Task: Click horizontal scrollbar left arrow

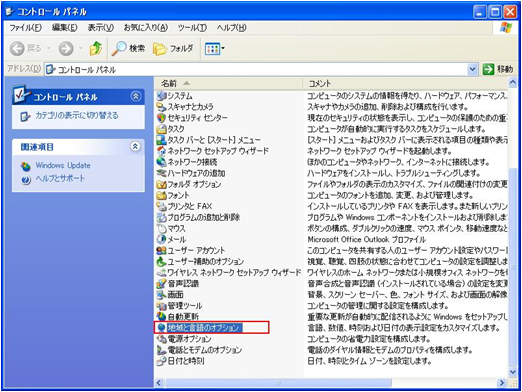Action: click(x=159, y=383)
